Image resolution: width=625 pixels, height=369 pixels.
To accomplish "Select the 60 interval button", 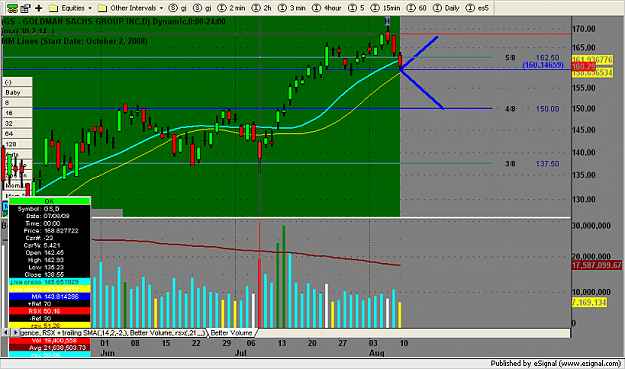I will (x=418, y=8).
